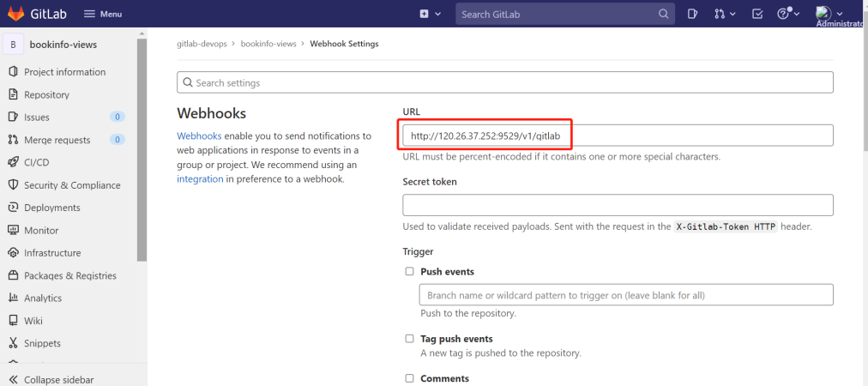The image size is (868, 386).
Task: Open the Repository section
Action: tap(46, 94)
